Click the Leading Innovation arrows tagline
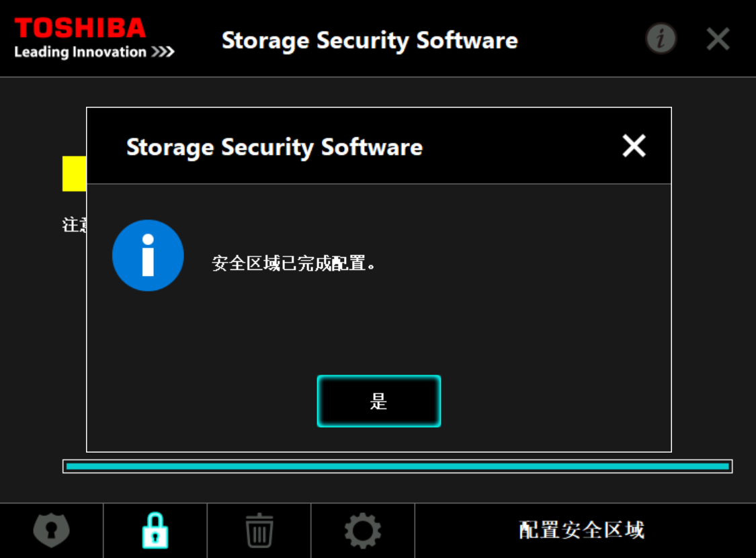This screenshot has height=558, width=756. tap(94, 52)
